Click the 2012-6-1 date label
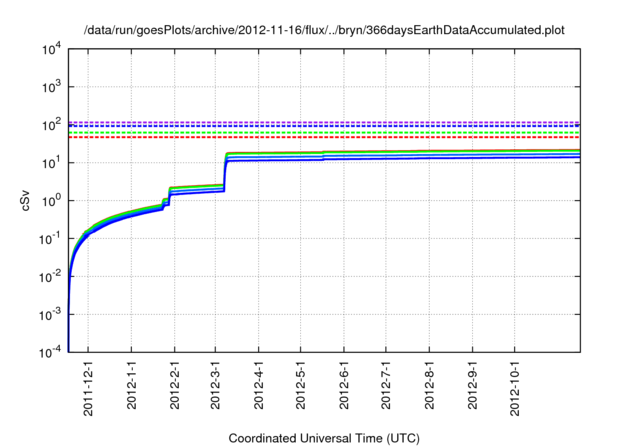 [x=344, y=385]
